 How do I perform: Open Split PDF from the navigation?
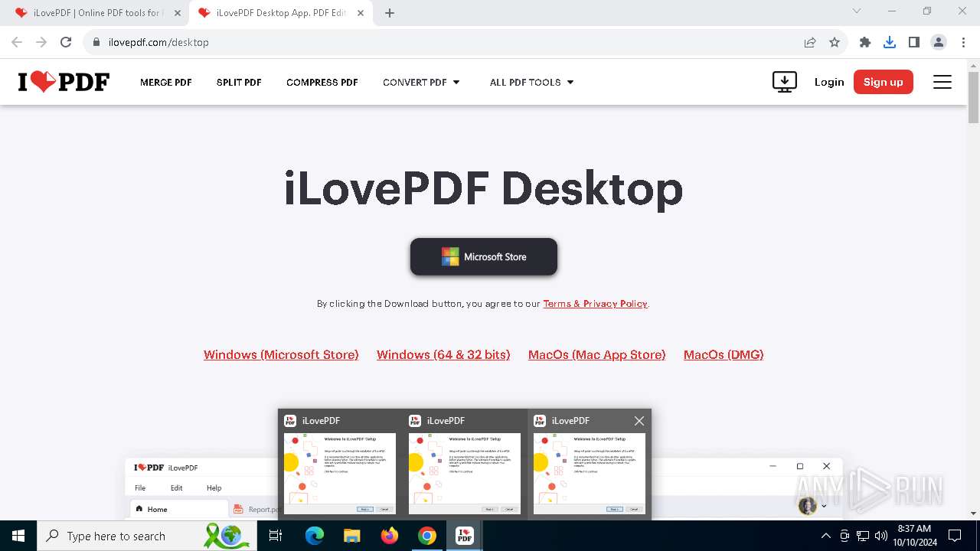pyautogui.click(x=239, y=82)
